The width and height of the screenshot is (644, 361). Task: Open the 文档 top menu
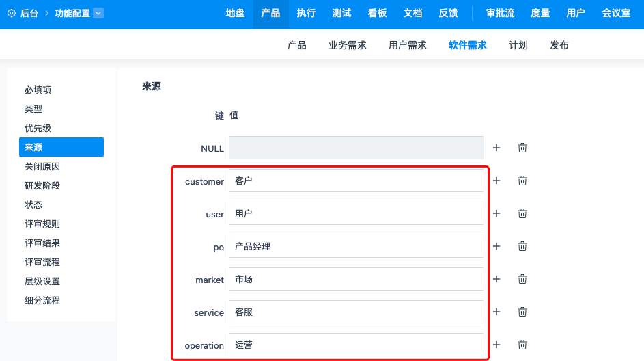click(412, 13)
